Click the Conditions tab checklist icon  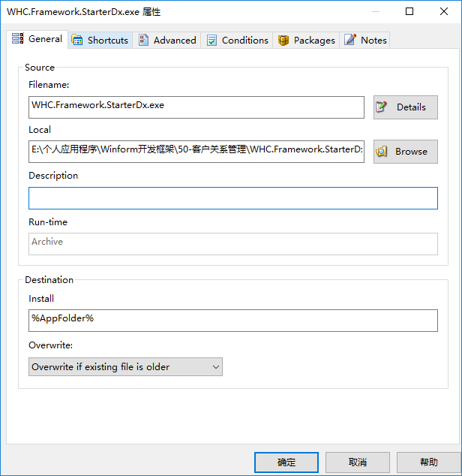click(x=211, y=40)
